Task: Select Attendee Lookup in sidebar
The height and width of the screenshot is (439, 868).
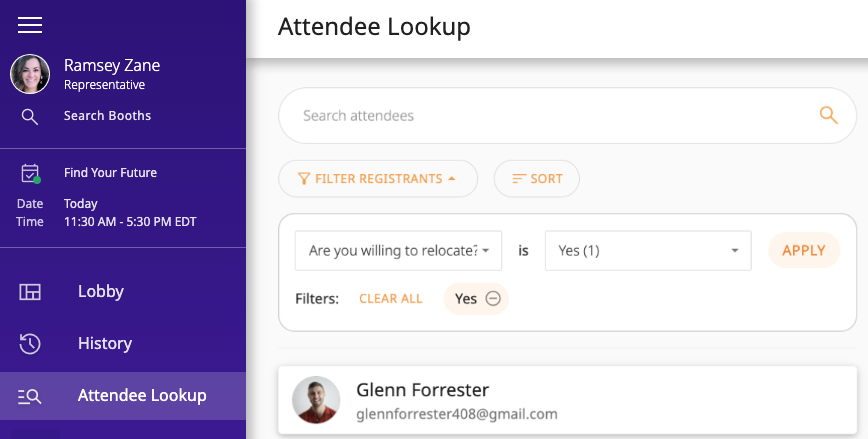Action: coord(142,396)
